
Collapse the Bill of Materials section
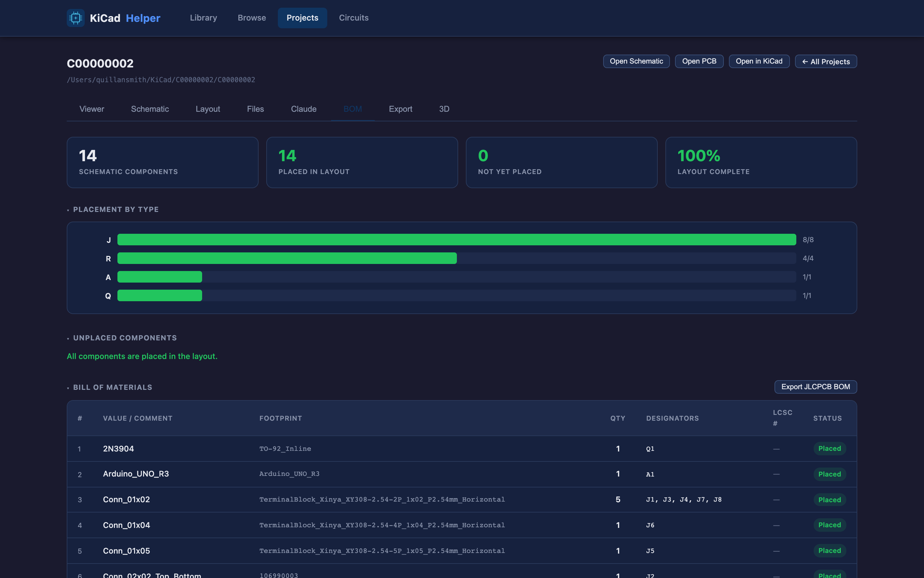tap(110, 387)
